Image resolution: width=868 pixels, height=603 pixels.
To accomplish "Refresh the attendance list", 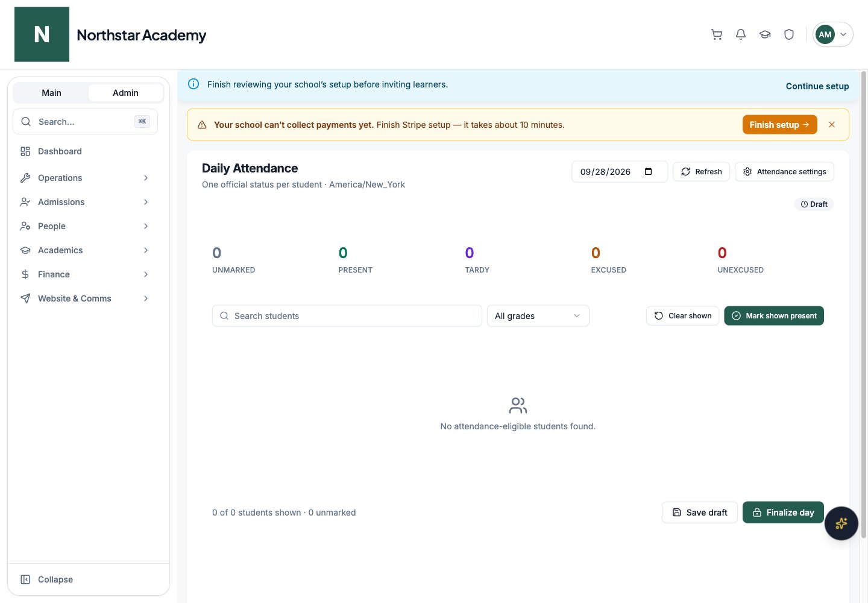I will click(702, 172).
